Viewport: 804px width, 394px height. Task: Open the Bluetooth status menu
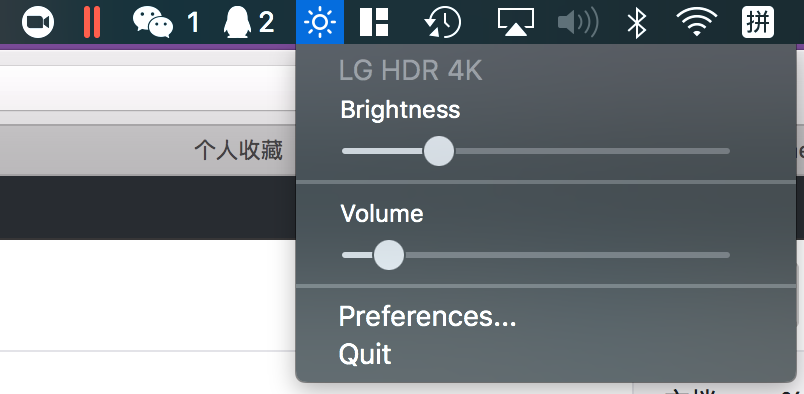637,22
